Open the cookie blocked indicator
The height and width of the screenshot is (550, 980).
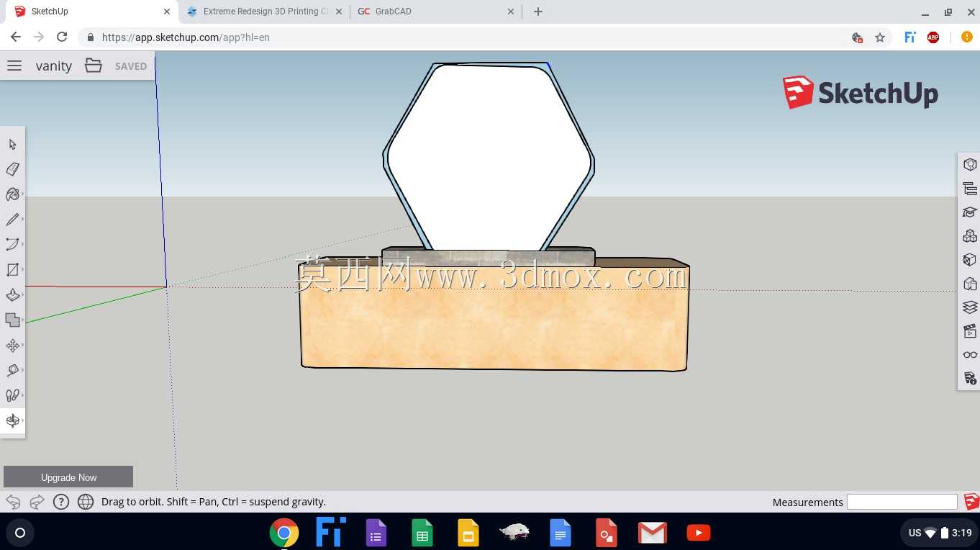point(857,37)
